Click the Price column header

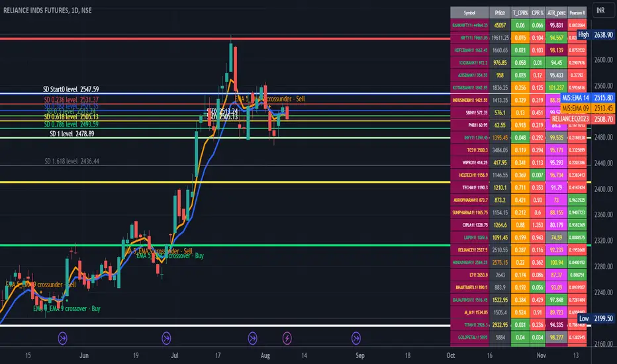coord(500,13)
